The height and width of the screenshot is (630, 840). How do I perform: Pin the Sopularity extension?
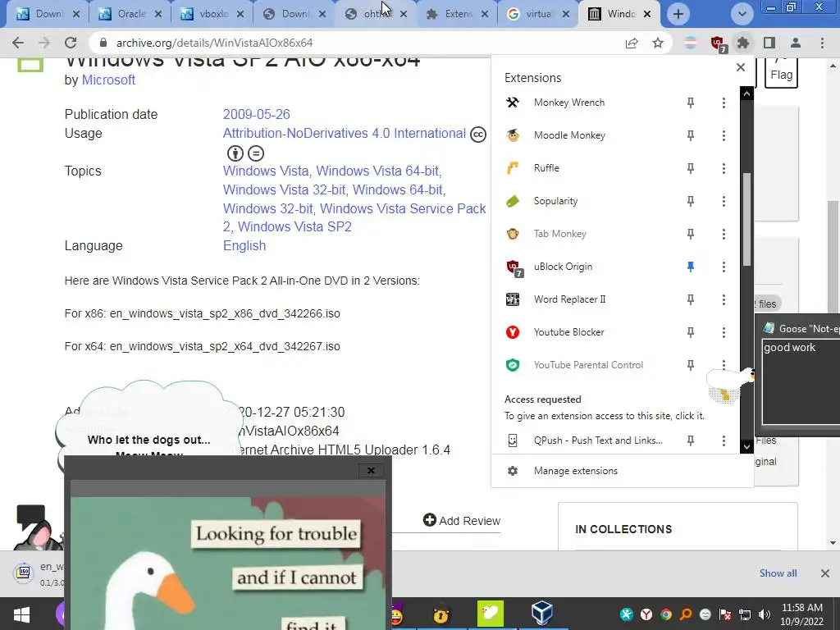click(x=691, y=201)
